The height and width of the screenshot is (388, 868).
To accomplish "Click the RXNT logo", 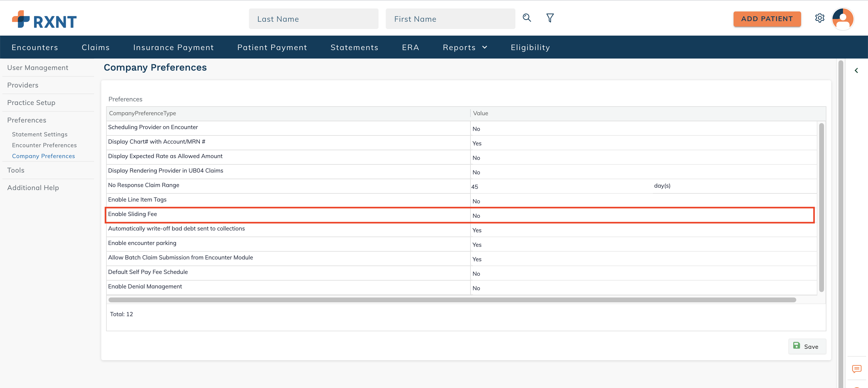I will [44, 19].
